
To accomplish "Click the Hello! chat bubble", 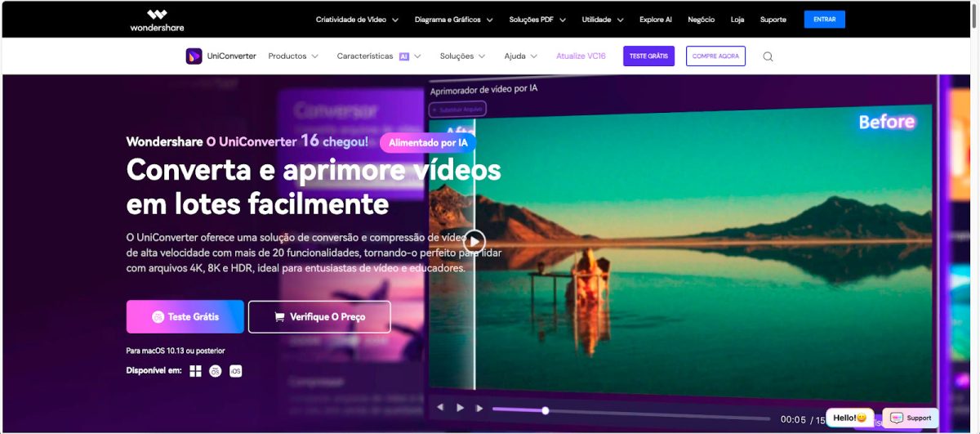I will click(x=849, y=418).
